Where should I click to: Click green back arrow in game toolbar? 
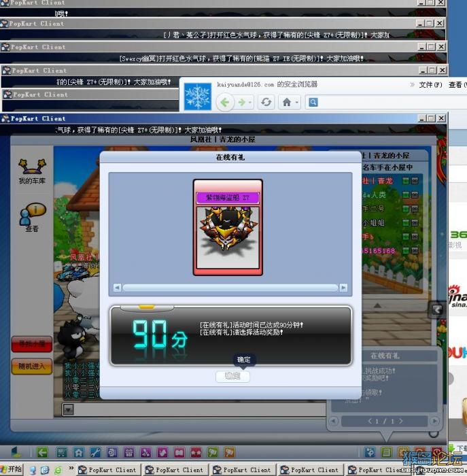(42, 453)
